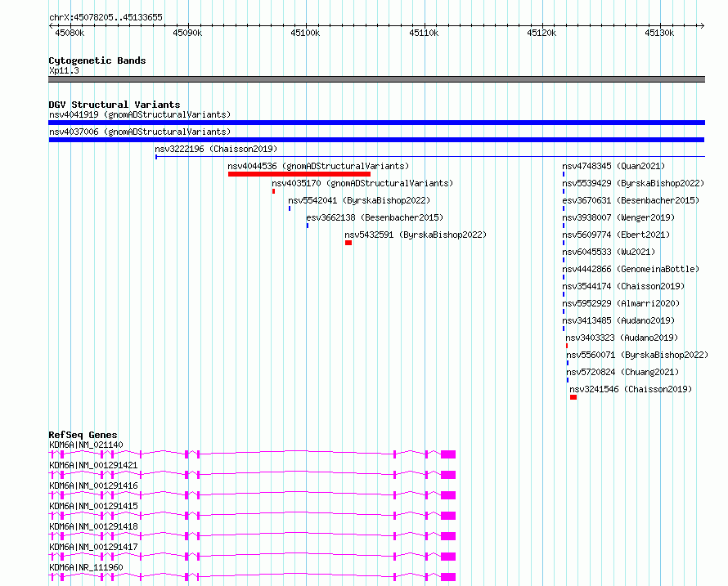Screen dimensions: 728x586
Task: Select the blue nsv4041919 variant bar
Action: [376, 123]
